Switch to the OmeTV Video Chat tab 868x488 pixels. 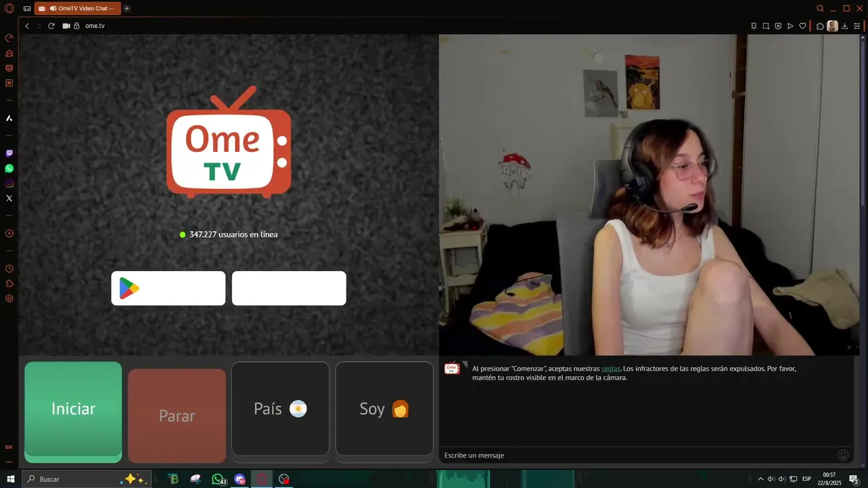click(x=77, y=8)
